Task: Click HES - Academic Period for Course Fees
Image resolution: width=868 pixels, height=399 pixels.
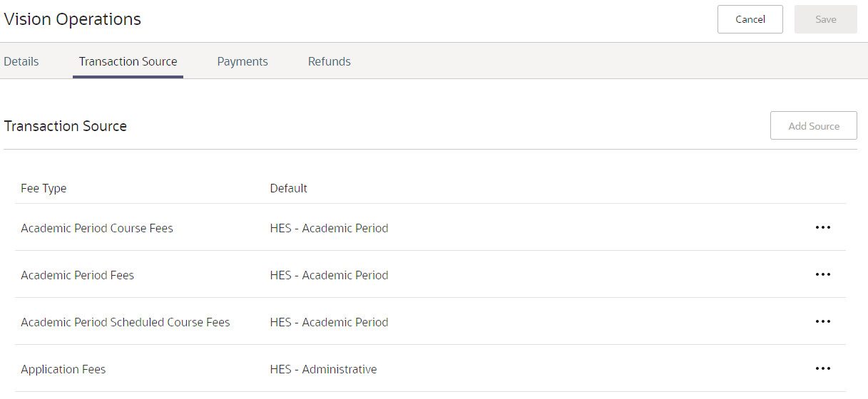Action: pyautogui.click(x=329, y=228)
